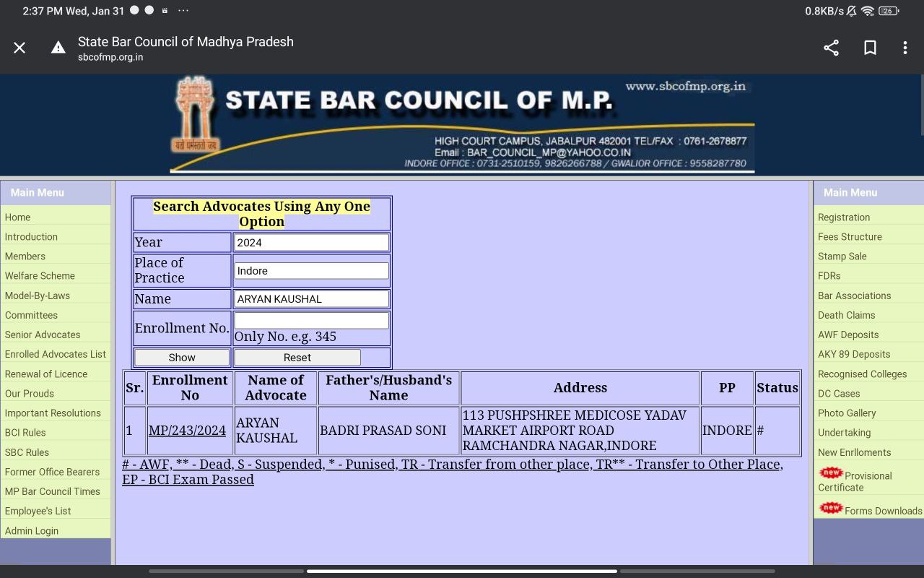Open Important Resolutions page
Viewport: 924px width, 578px height.
pos(53,413)
